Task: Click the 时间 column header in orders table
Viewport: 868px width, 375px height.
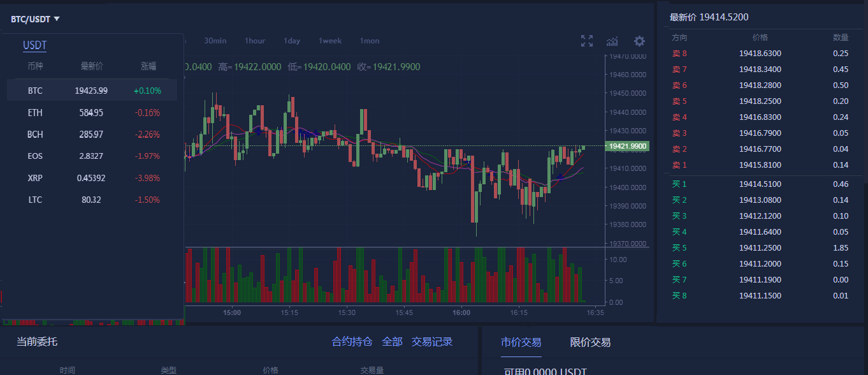Action: tap(68, 370)
